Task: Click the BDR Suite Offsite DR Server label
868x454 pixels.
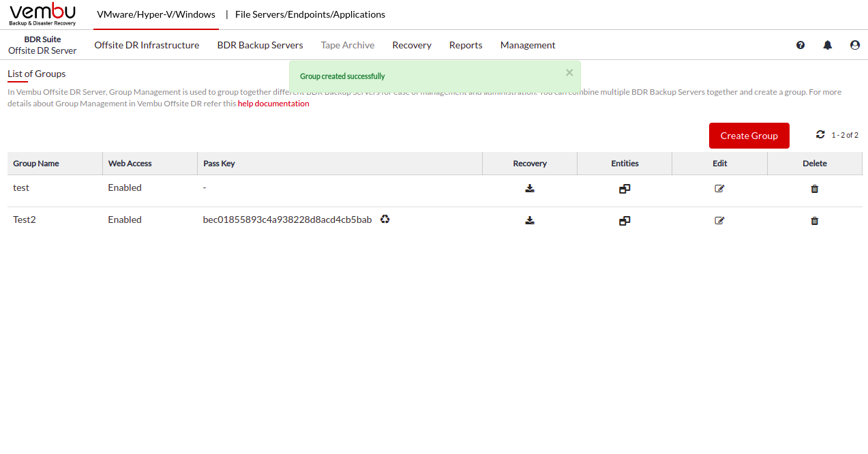Action: (x=42, y=45)
